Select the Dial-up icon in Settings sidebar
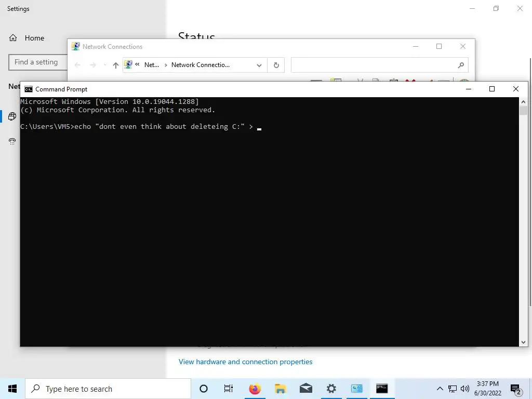The width and height of the screenshot is (532, 399). point(12,141)
